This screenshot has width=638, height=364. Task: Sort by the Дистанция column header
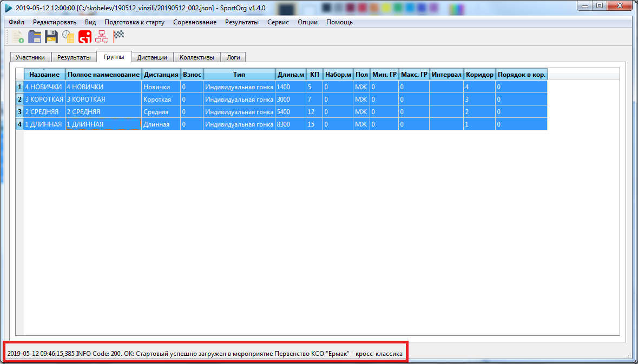click(x=161, y=75)
